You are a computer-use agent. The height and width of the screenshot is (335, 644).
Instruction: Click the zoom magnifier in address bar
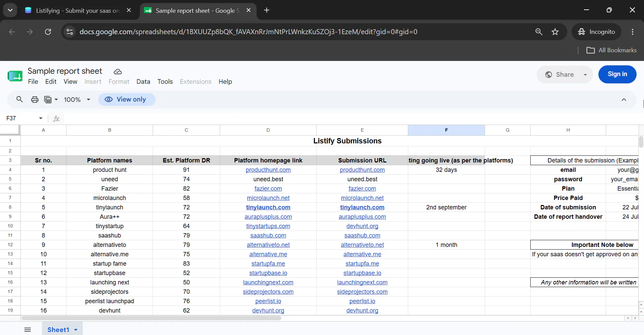pyautogui.click(x=539, y=32)
